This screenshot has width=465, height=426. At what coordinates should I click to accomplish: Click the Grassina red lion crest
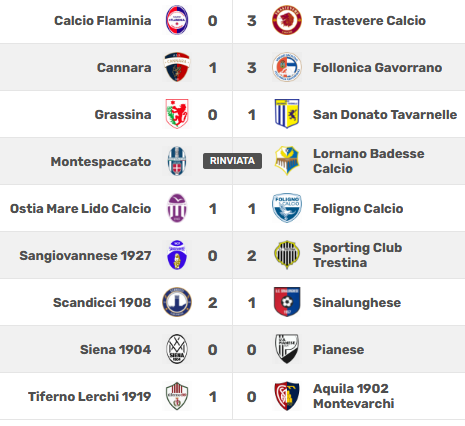[x=177, y=114]
